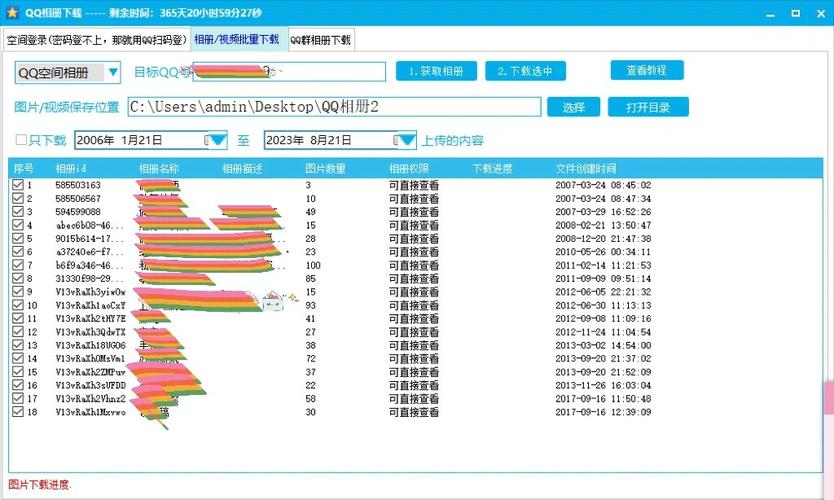Sort by the 序号 column header

(23, 169)
